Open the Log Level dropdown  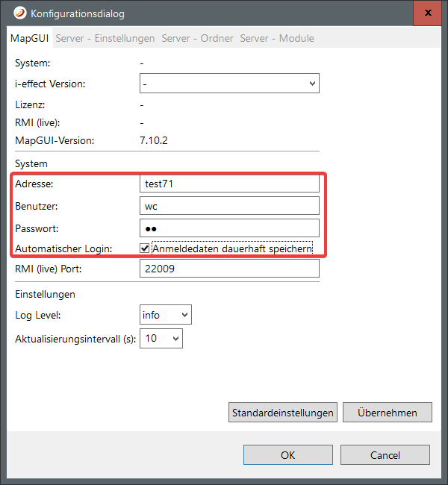point(165,315)
